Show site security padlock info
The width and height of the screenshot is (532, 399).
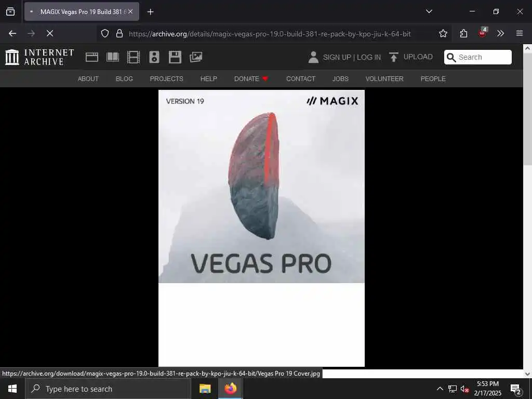tap(119, 33)
